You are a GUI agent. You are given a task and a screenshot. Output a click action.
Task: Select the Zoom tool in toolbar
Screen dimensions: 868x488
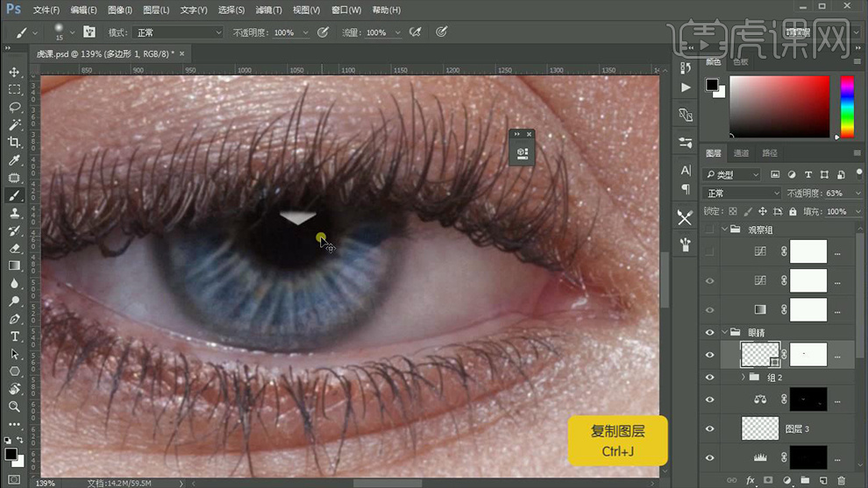14,407
